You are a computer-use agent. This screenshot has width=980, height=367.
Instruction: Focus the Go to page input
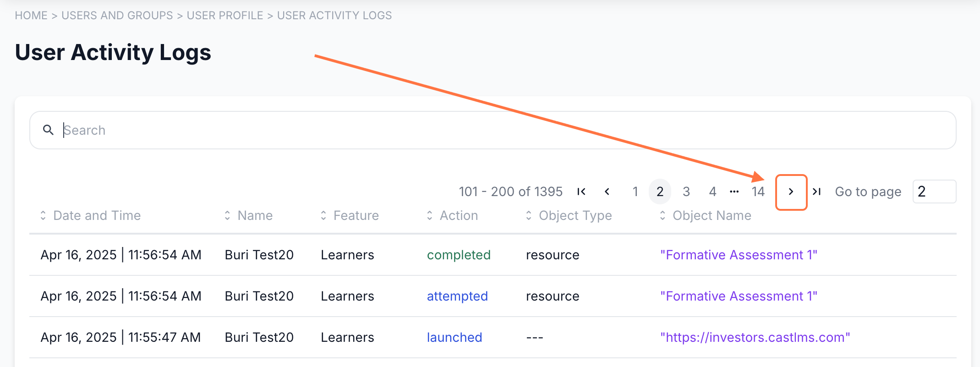click(x=934, y=192)
